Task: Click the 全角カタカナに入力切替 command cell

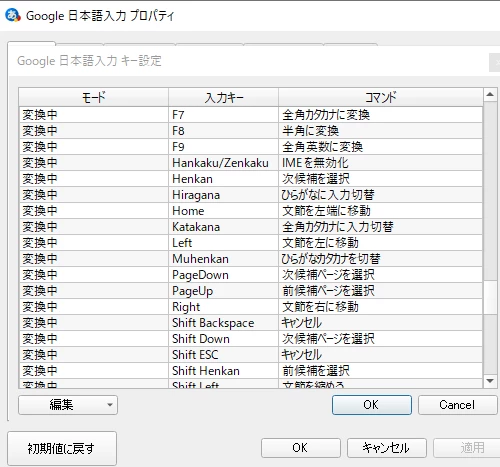Action: 381,227
